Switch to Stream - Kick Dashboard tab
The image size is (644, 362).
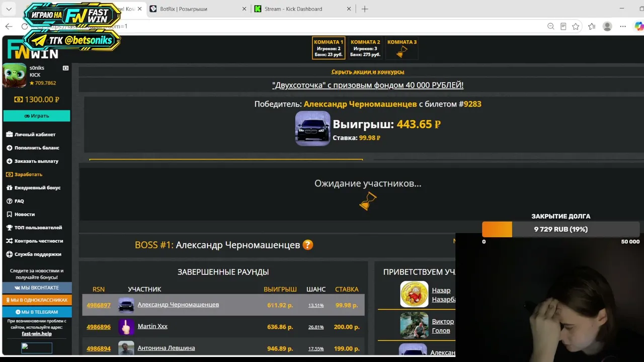pyautogui.click(x=293, y=9)
